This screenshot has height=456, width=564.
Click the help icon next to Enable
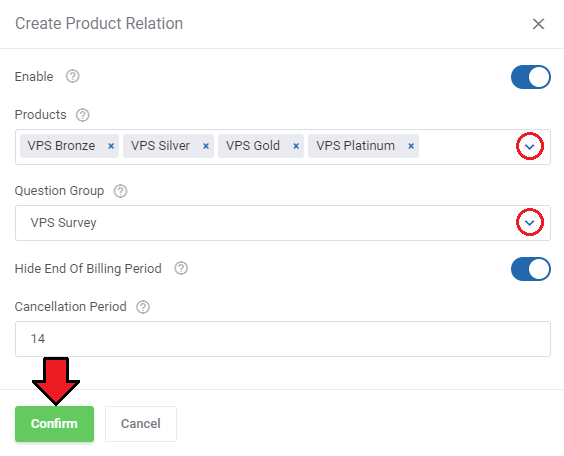tap(72, 76)
